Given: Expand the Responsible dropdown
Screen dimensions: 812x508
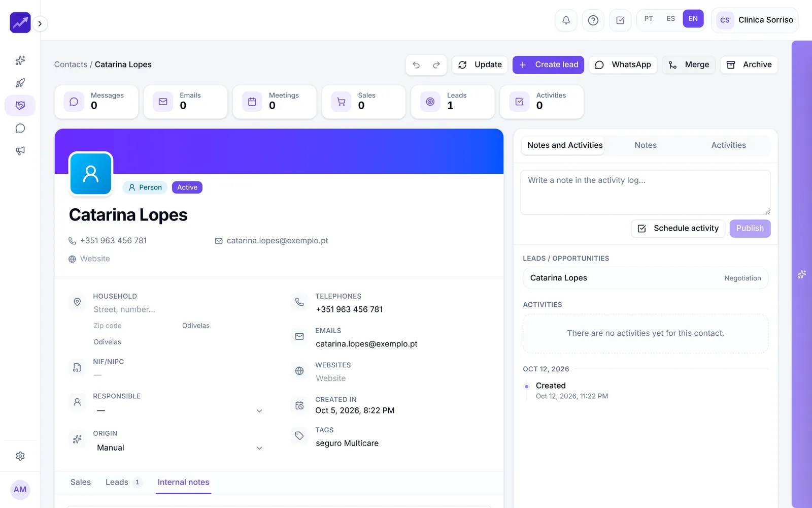Looking at the screenshot, I should (180, 410).
